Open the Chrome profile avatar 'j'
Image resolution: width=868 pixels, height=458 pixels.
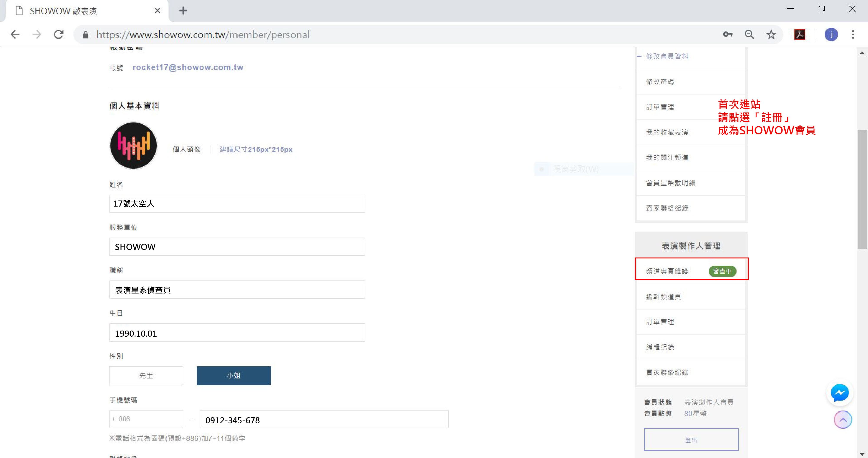point(831,34)
